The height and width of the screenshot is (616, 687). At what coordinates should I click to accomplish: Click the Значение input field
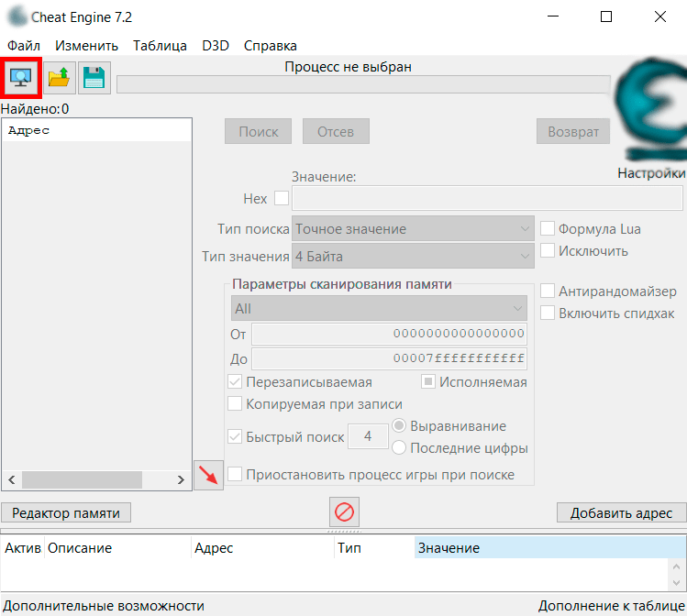click(x=487, y=198)
